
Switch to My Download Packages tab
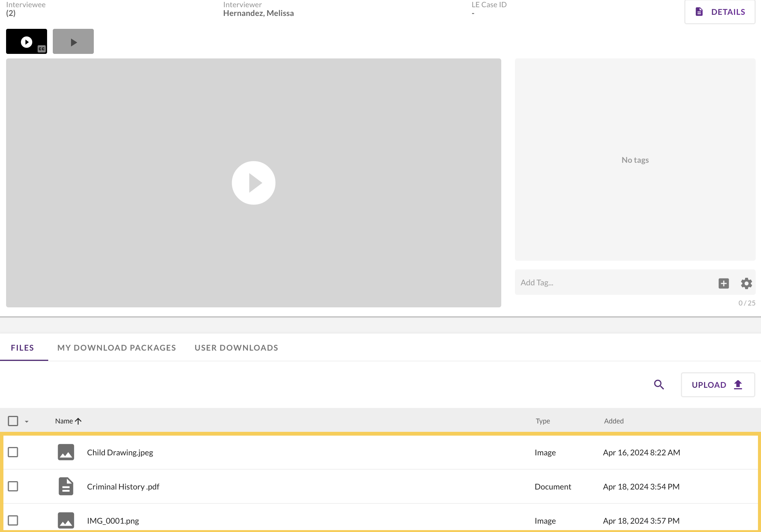click(117, 348)
